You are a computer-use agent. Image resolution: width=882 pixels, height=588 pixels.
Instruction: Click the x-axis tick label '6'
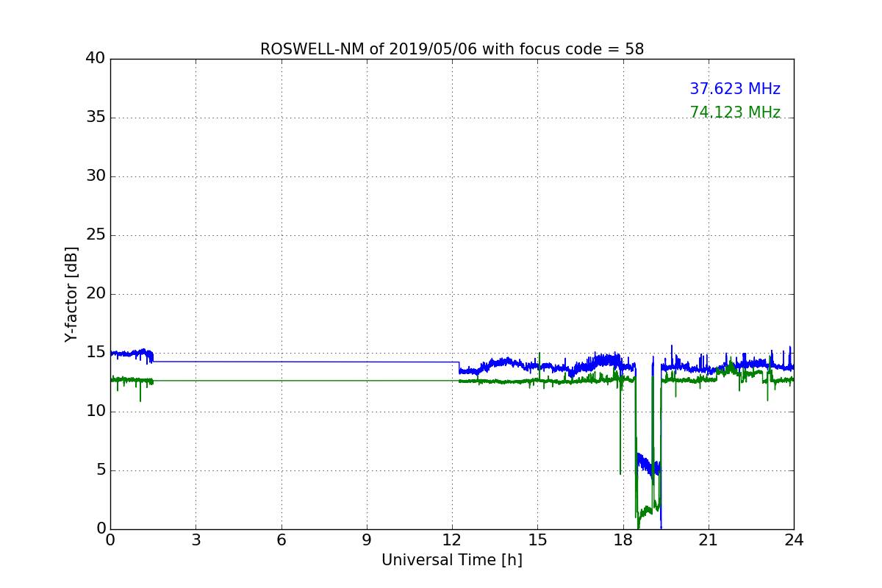click(x=281, y=539)
